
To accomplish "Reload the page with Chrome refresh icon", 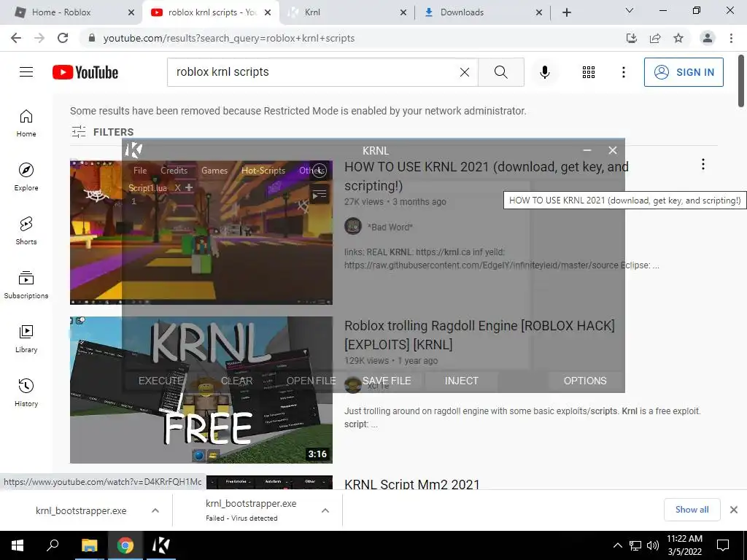I will click(63, 38).
